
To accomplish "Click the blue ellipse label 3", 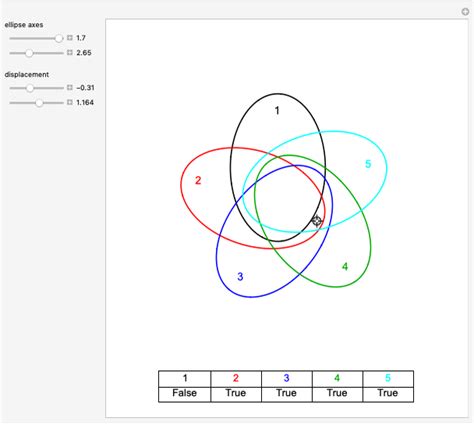I will [240, 277].
